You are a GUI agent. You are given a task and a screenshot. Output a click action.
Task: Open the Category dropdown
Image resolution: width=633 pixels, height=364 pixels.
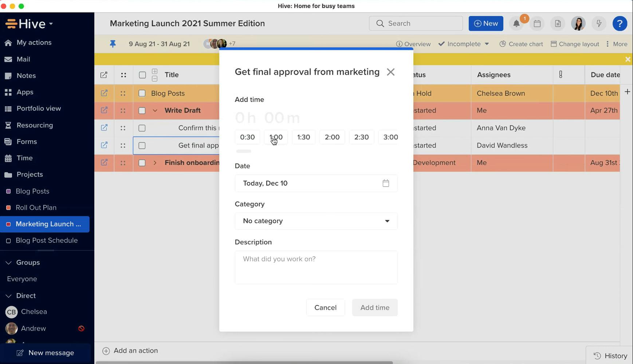316,221
